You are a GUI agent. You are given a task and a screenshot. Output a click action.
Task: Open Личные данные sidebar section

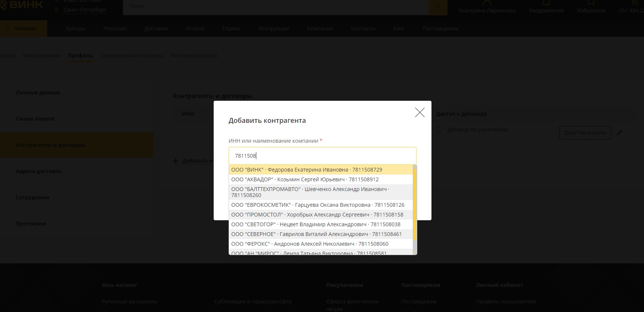pos(76,93)
